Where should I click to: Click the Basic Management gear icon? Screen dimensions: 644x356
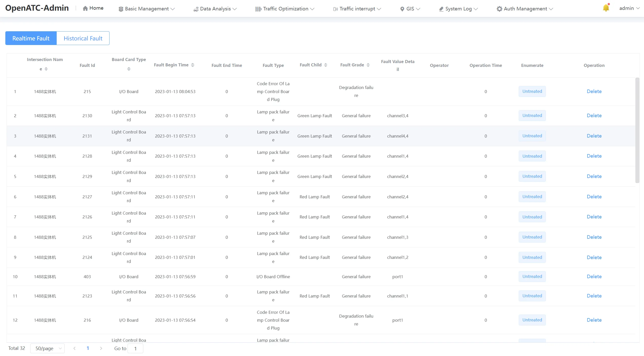coord(121,9)
